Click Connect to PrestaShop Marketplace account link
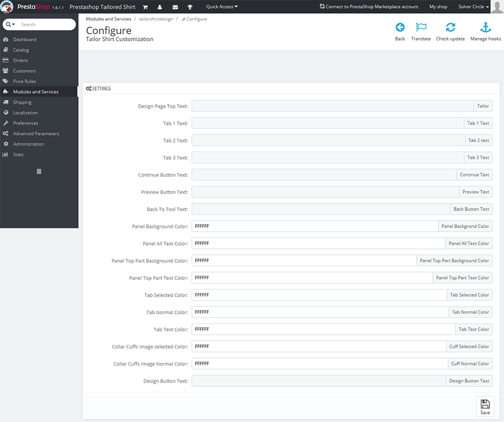The width and height of the screenshot is (504, 422). [x=369, y=7]
